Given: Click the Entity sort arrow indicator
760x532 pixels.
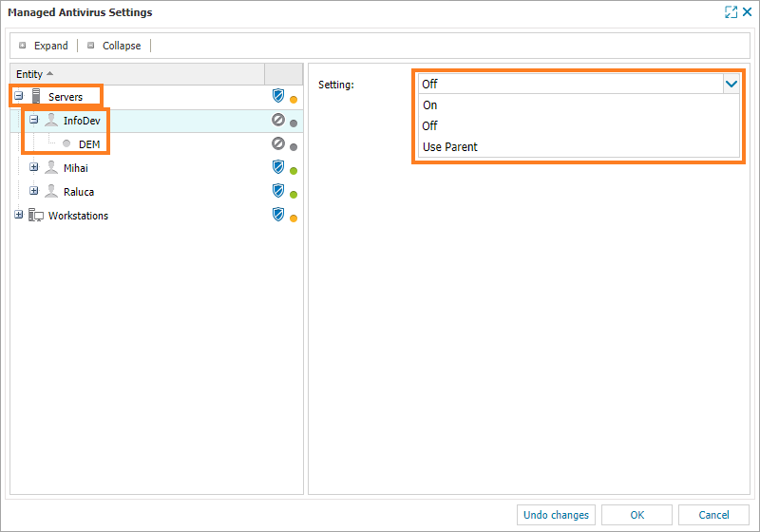Looking at the screenshot, I should coord(49,74).
